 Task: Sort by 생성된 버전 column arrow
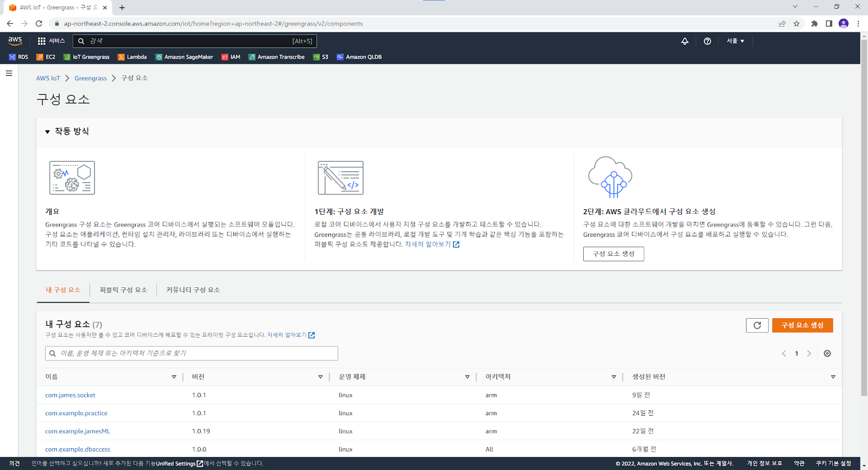tap(833, 377)
